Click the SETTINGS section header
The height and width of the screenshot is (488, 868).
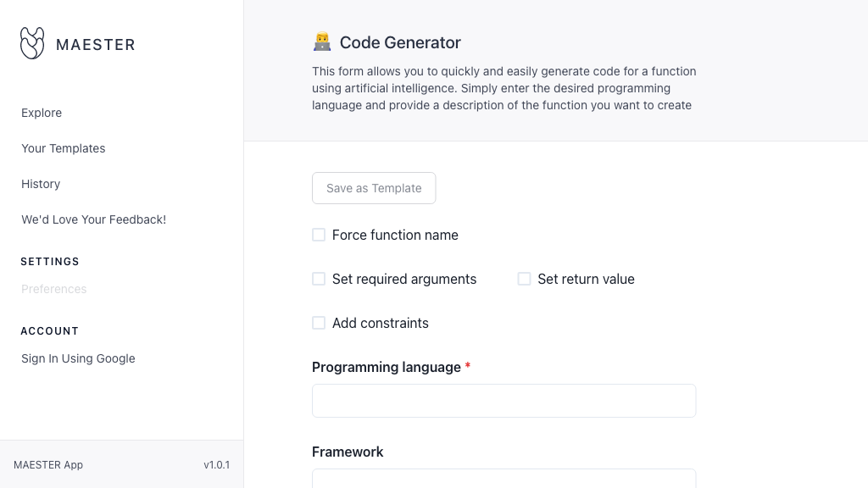pyautogui.click(x=50, y=262)
